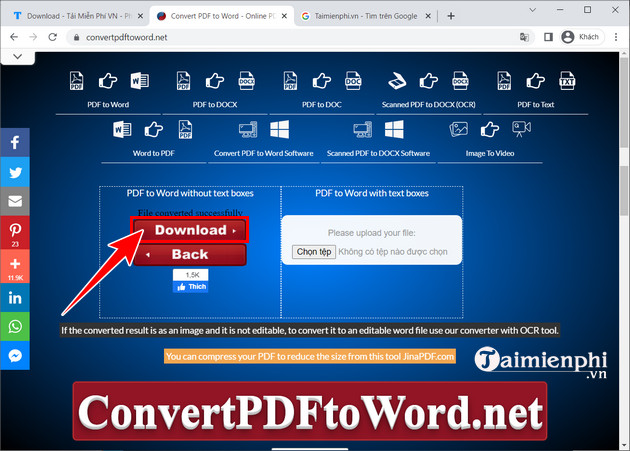Click DOCX file icon above PDF to DOCX

(246, 80)
